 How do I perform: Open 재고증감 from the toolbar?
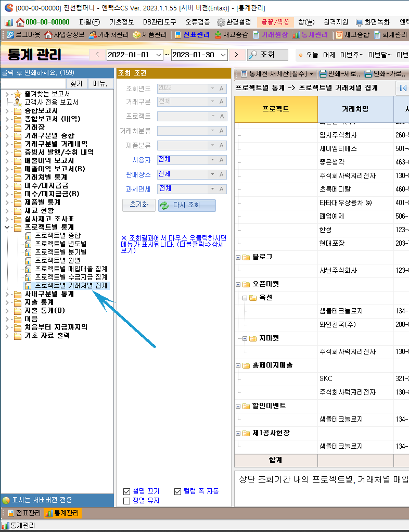(231, 34)
